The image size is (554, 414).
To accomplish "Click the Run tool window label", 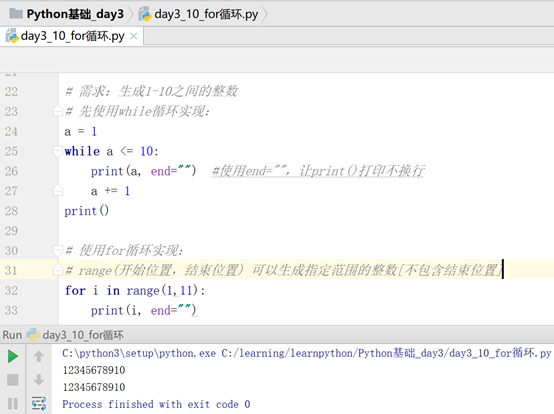I will coord(12,335).
